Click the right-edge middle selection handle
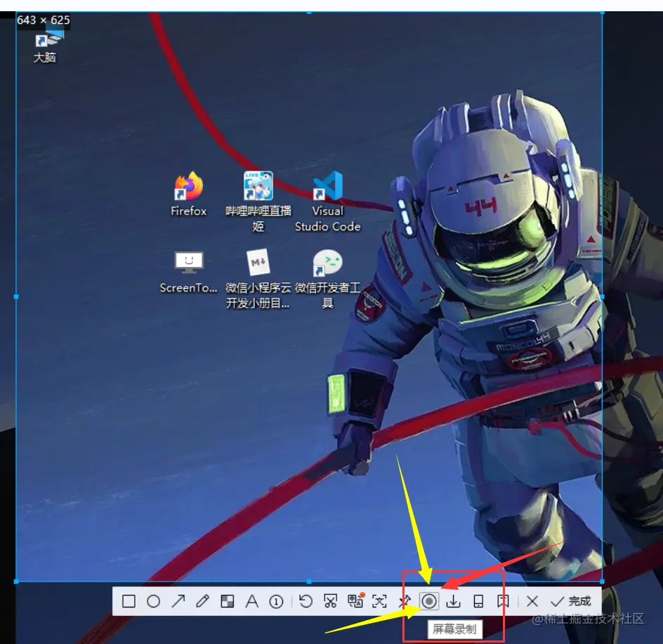Image resolution: width=663 pixels, height=644 pixels. 602,297
